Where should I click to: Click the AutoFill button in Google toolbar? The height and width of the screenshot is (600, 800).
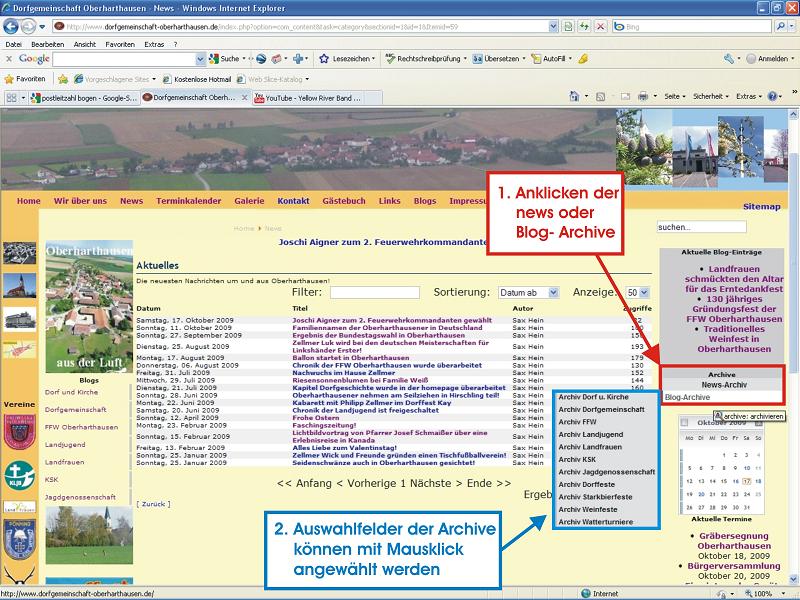coord(551,59)
